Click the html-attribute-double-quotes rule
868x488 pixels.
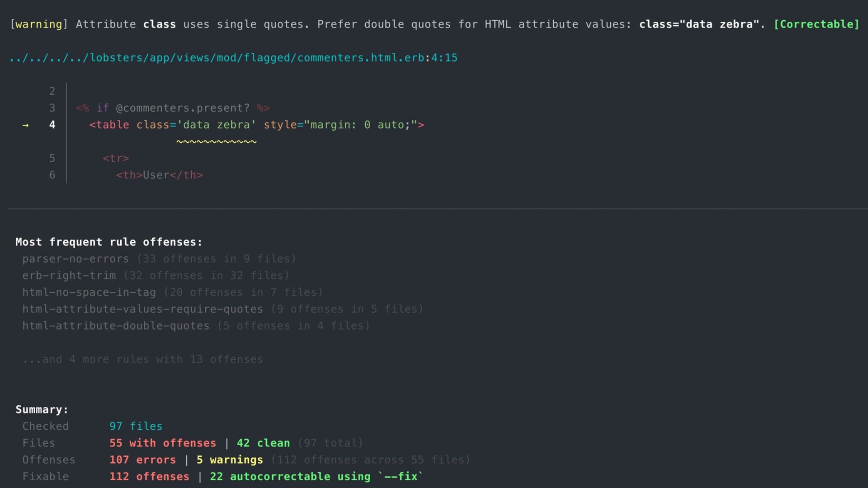point(116,326)
